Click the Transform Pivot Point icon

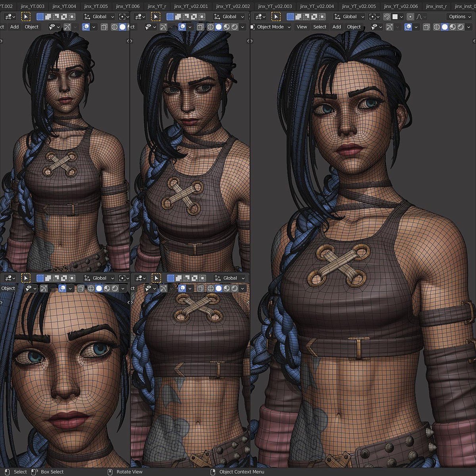[x=373, y=16]
